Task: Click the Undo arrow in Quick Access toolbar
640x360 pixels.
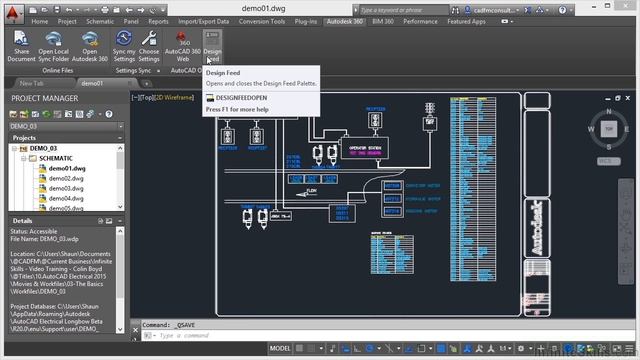Action: 69,10
